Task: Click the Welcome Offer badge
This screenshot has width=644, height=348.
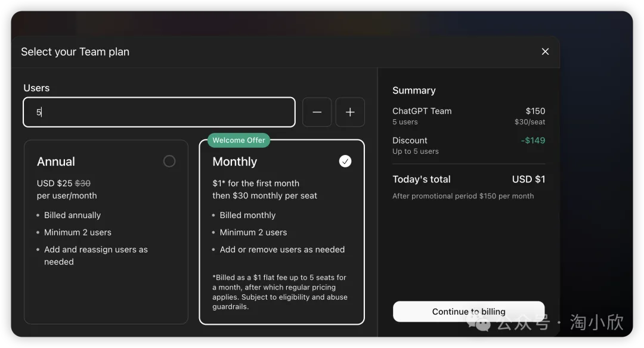Action: click(239, 140)
